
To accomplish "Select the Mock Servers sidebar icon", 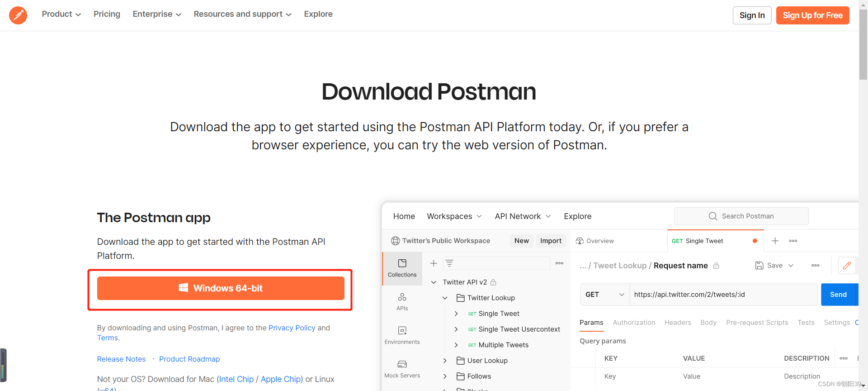I will coord(402,369).
